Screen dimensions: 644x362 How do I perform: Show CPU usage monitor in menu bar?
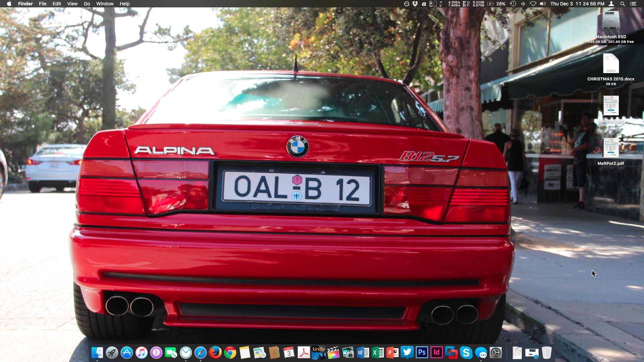pos(433,4)
